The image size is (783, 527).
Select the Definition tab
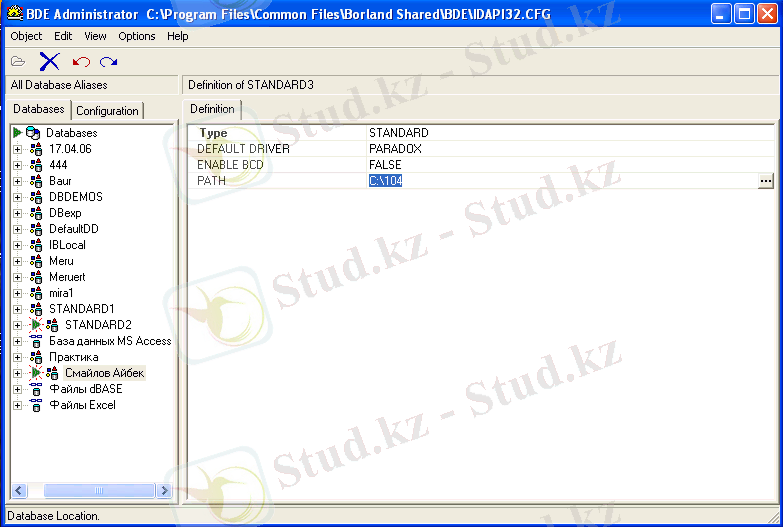coord(212,109)
